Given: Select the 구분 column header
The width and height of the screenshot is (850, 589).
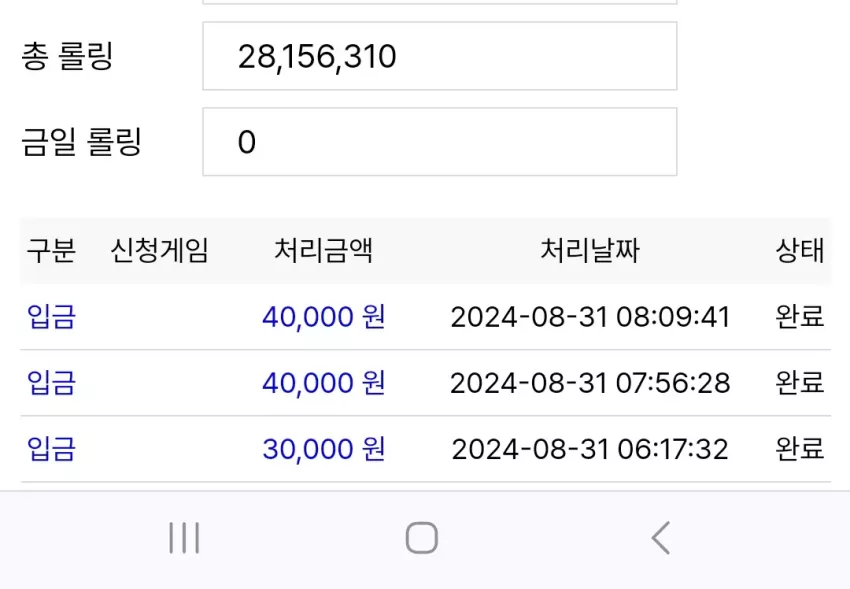Looking at the screenshot, I should click(x=51, y=250).
